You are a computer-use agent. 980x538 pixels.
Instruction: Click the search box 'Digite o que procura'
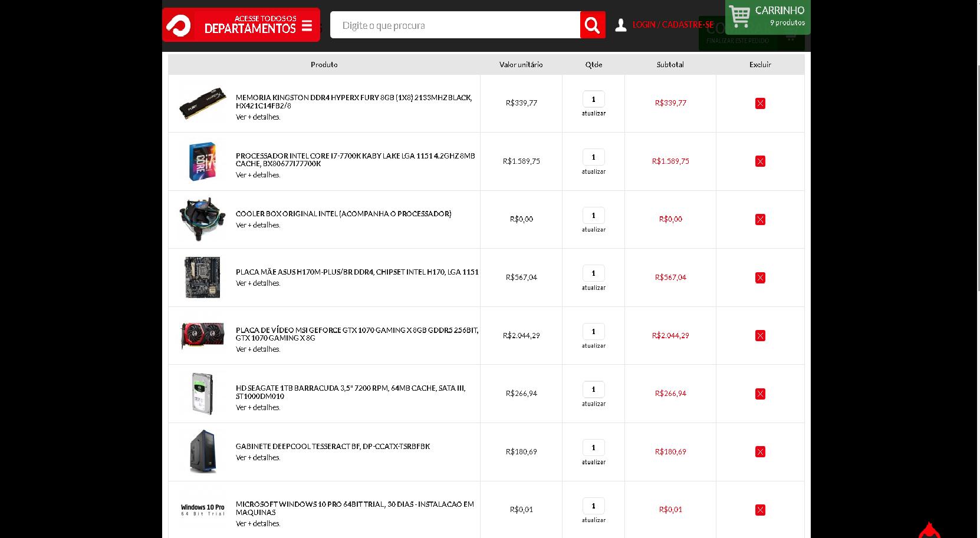click(x=455, y=25)
